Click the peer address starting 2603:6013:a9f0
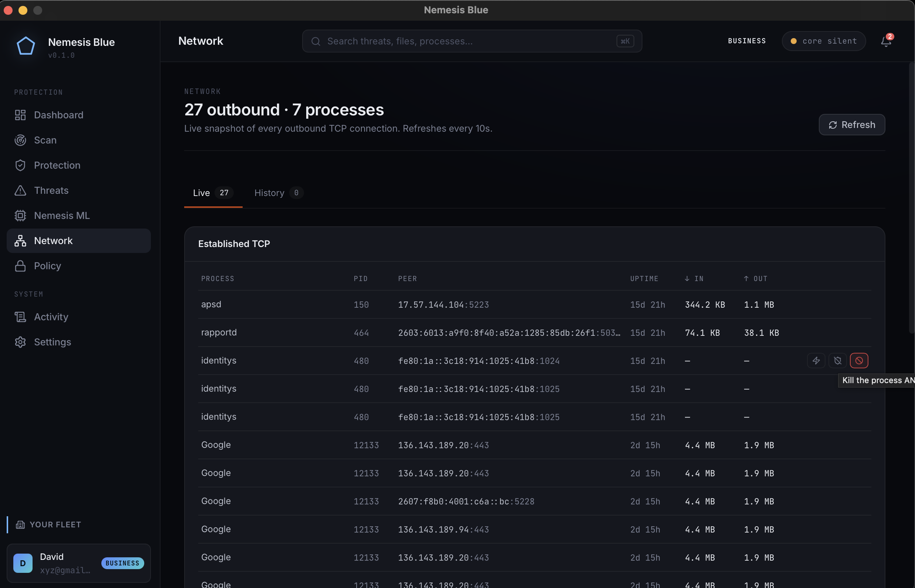Viewport: 915px width, 588px height. 509,333
